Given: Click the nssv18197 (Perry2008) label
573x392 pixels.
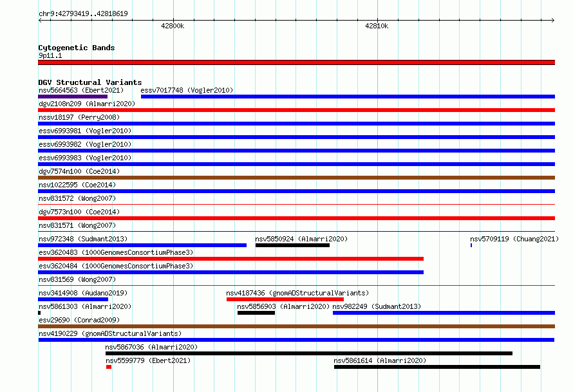Looking at the screenshot, I should pyautogui.click(x=79, y=117).
